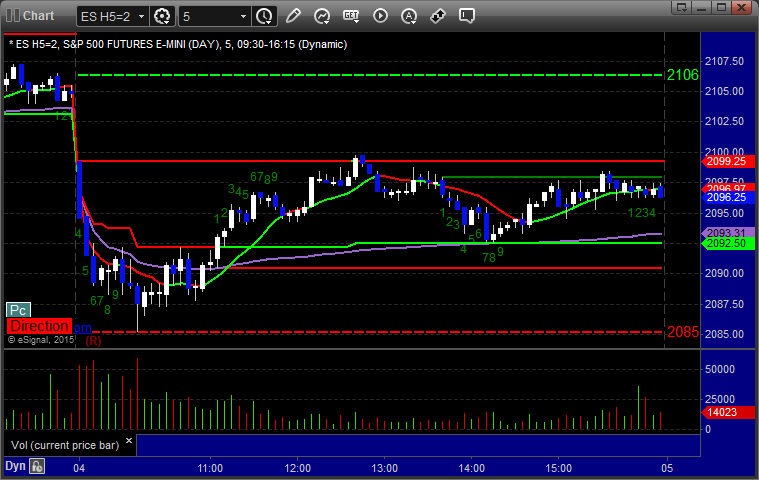759x480 pixels.
Task: Click the 11:00 time axis label
Action: pos(210,468)
